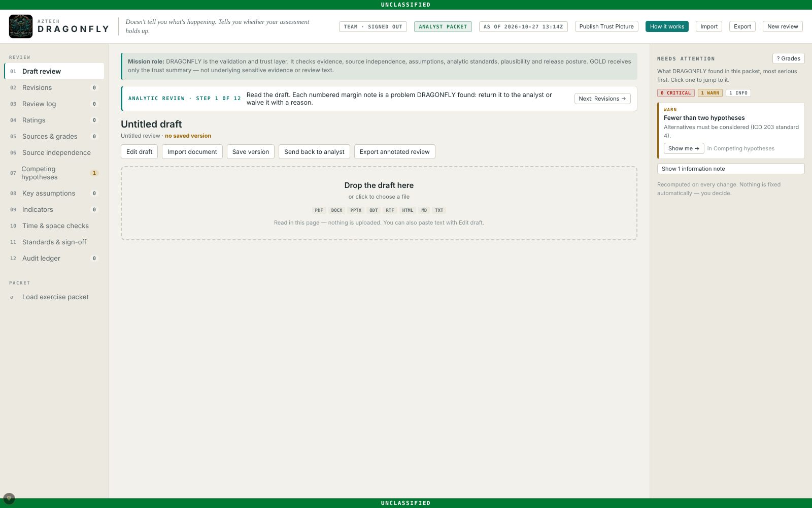Open the Ratings section

54,120
